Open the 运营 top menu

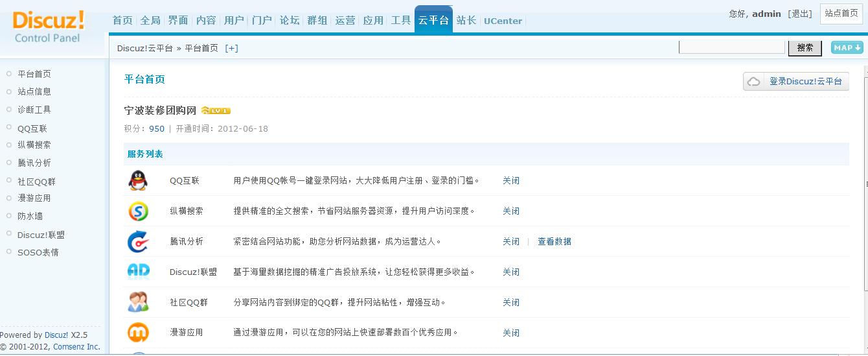[x=345, y=20]
